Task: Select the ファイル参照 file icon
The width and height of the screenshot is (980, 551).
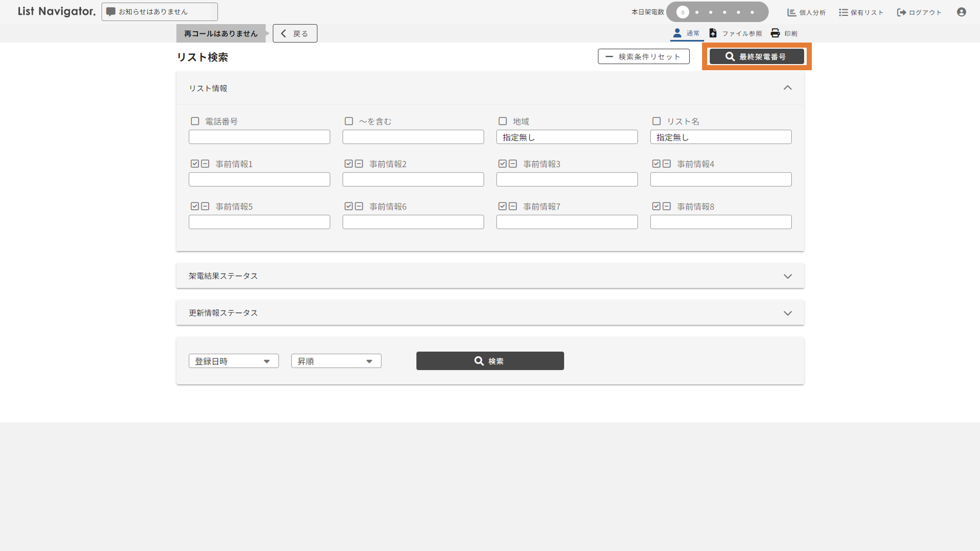Action: [713, 33]
